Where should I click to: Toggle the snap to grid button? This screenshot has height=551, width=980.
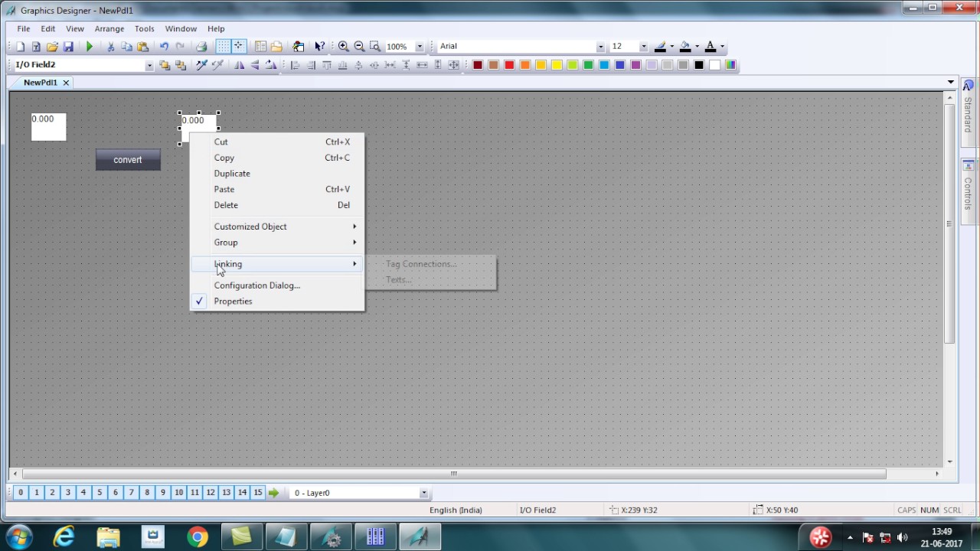click(238, 47)
